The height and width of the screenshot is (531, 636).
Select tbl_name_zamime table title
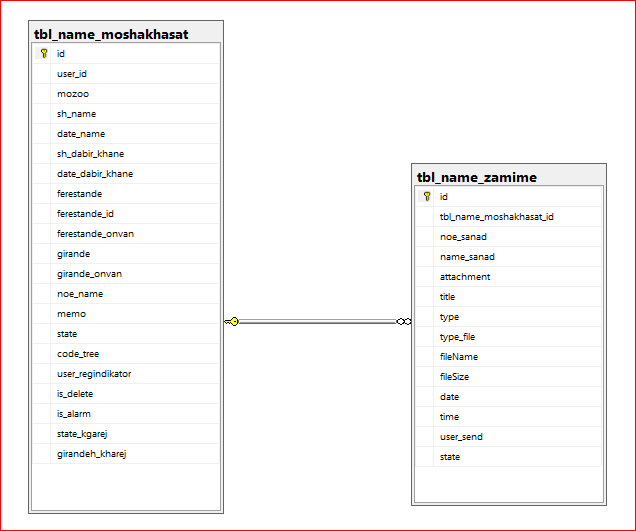click(x=477, y=177)
